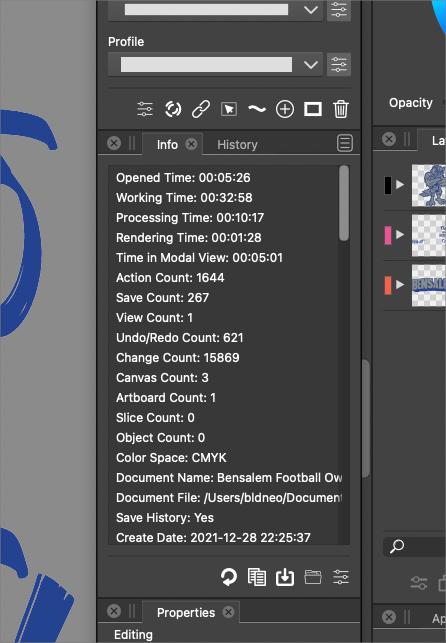
Task: Click the pink layer color tag
Action: tap(388, 235)
